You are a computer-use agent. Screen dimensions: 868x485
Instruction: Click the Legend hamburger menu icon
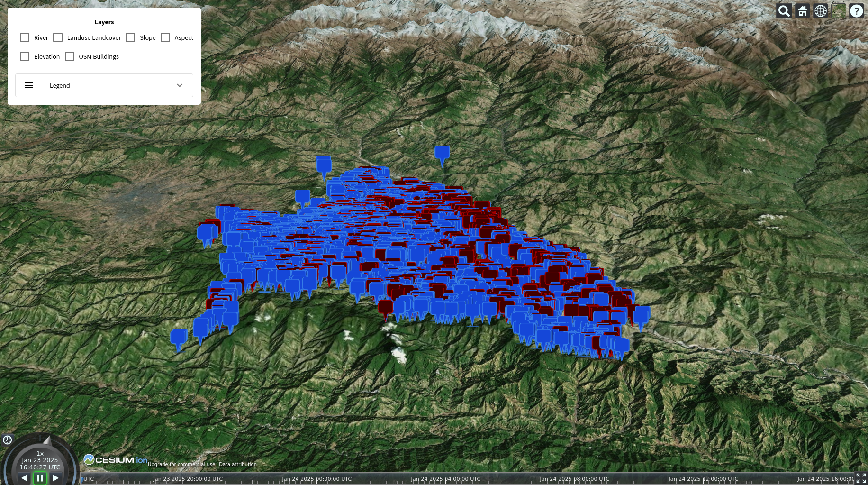[x=29, y=85]
